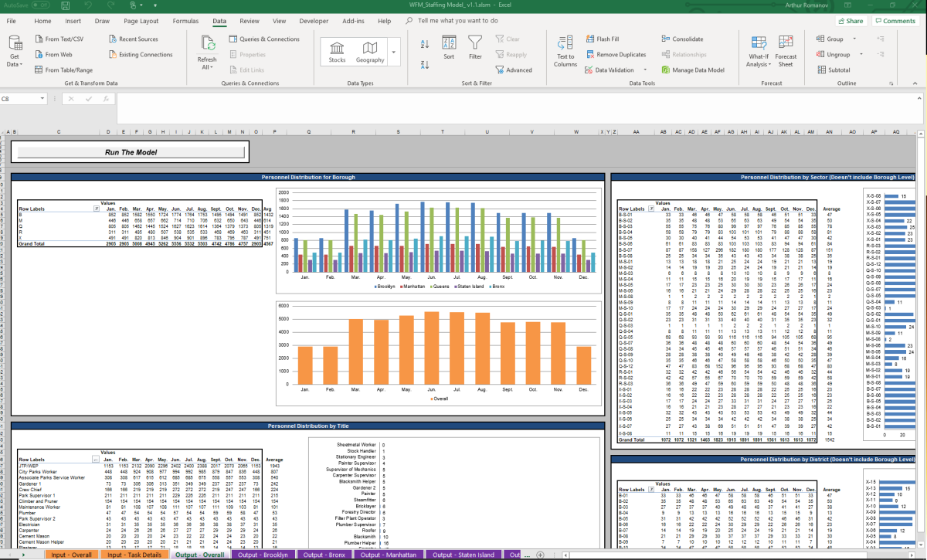The height and width of the screenshot is (560, 927).
Task: Click the Get Data icon
Action: click(14, 45)
